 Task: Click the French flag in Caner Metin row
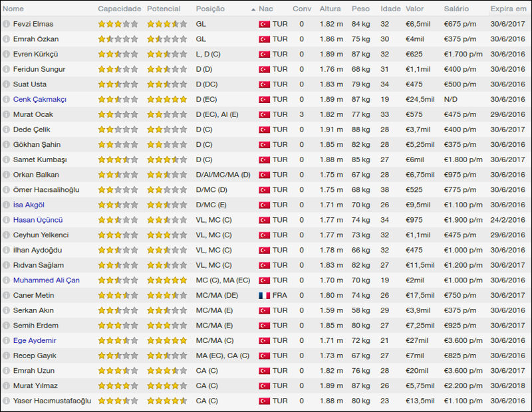click(x=264, y=295)
